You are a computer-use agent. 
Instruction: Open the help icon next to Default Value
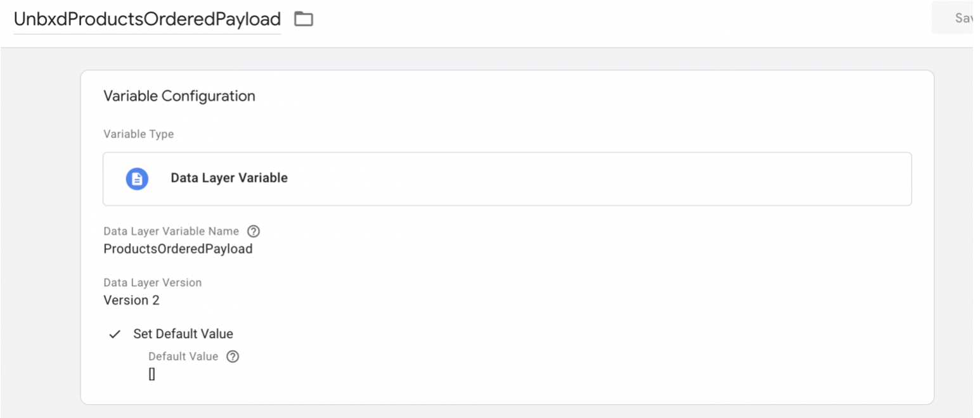(x=233, y=357)
